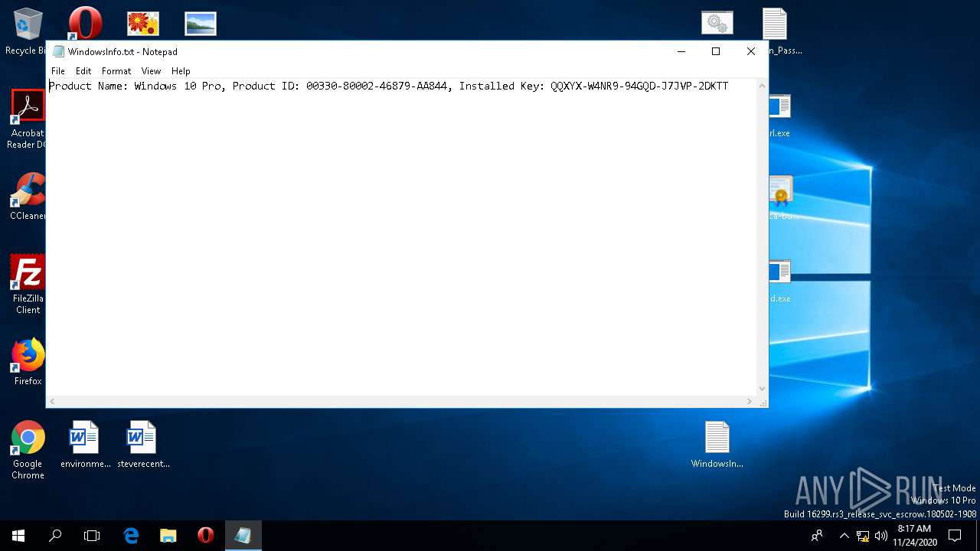The height and width of the screenshot is (551, 980).
Task: Open the Action Center notifications icon
Action: click(955, 536)
